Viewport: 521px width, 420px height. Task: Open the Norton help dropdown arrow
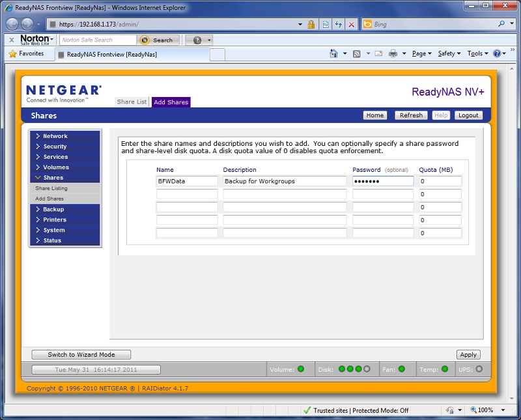209,40
